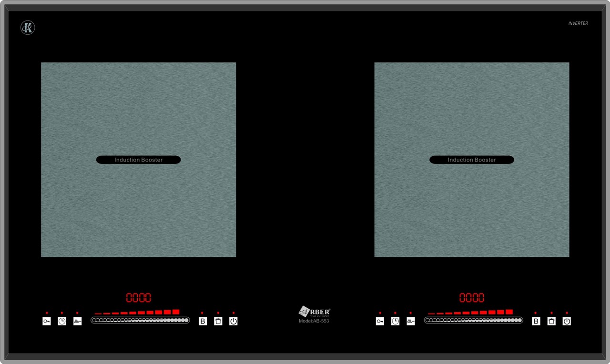Tap the left zone keep-warm icon
This screenshot has height=364, width=610.
[77, 321]
